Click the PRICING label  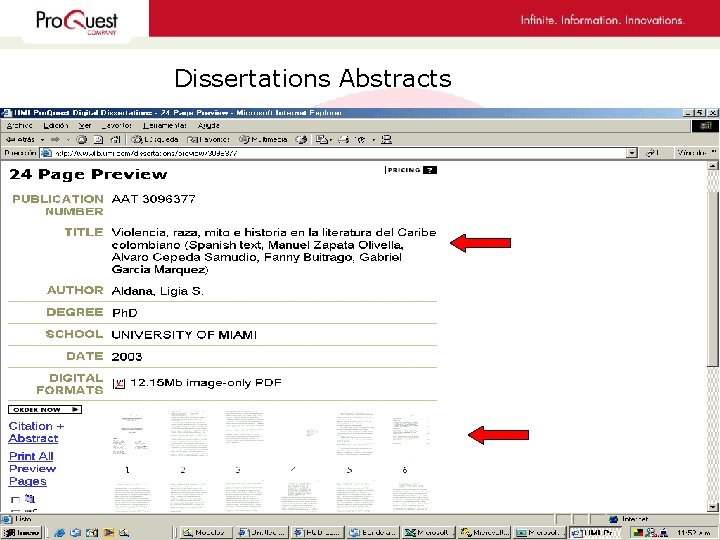pos(404,170)
